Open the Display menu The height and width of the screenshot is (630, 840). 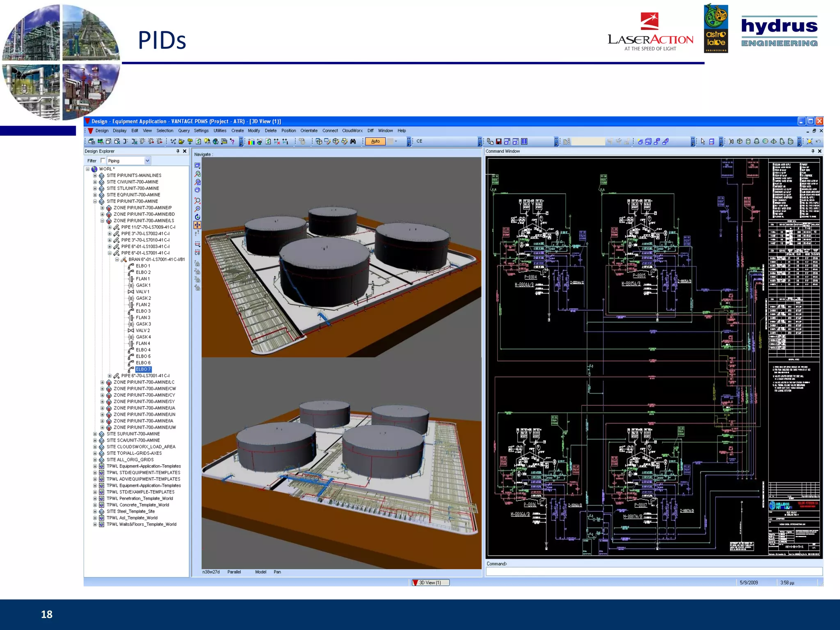(x=120, y=131)
